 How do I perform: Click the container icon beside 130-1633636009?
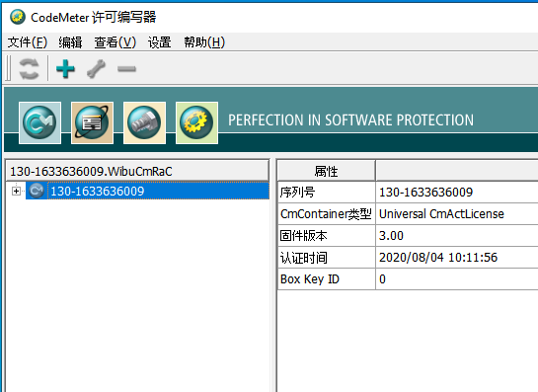37,191
